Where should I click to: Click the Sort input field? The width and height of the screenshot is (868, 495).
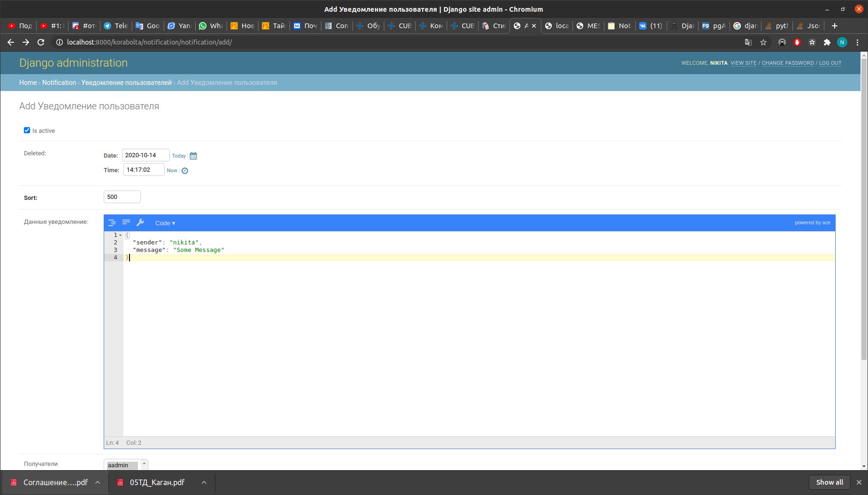pos(122,197)
